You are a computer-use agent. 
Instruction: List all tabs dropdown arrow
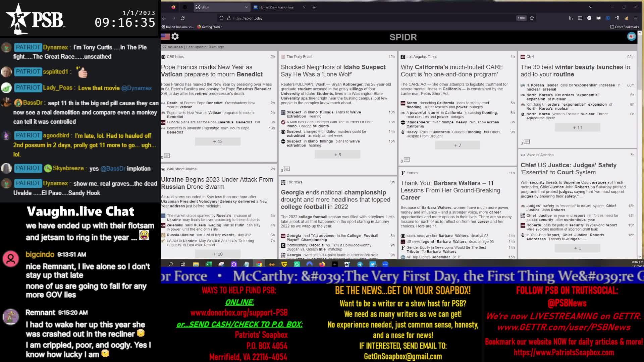(x=591, y=7)
